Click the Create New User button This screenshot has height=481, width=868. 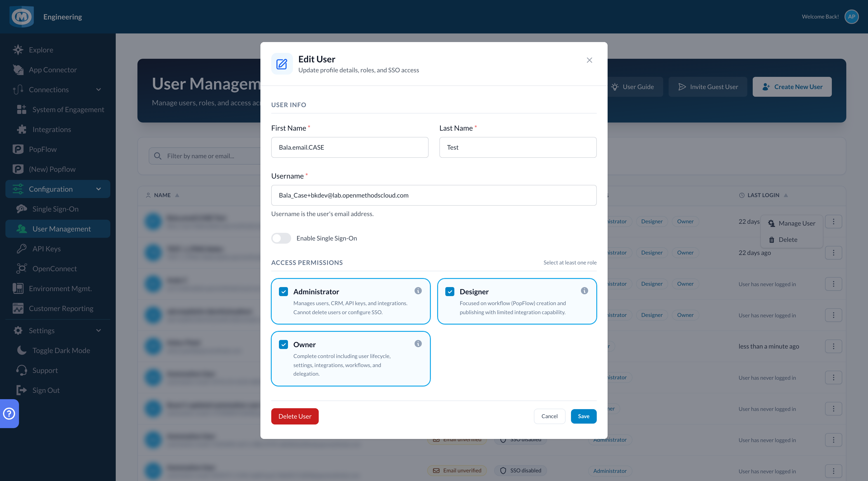tap(792, 87)
